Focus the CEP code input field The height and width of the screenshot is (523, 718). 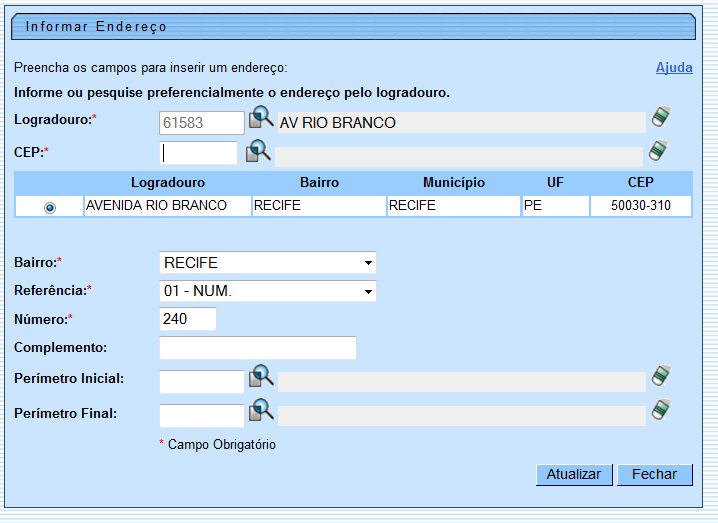click(x=199, y=153)
